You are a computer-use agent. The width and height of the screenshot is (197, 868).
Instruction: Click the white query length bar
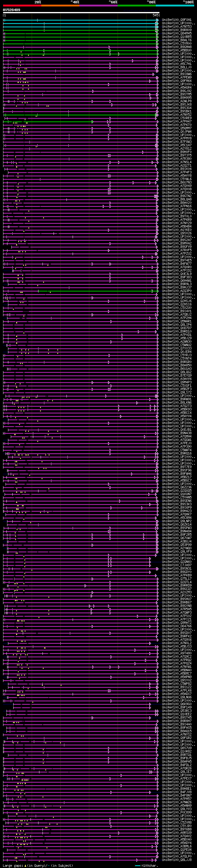click(x=81, y=13)
